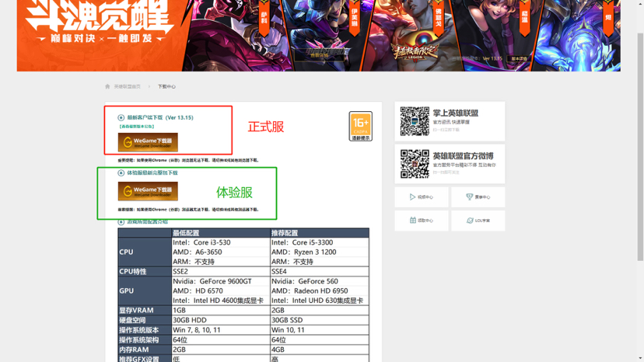This screenshot has height=362, width=644.
Task: Open the latest version announcement link
Action: click(136, 127)
